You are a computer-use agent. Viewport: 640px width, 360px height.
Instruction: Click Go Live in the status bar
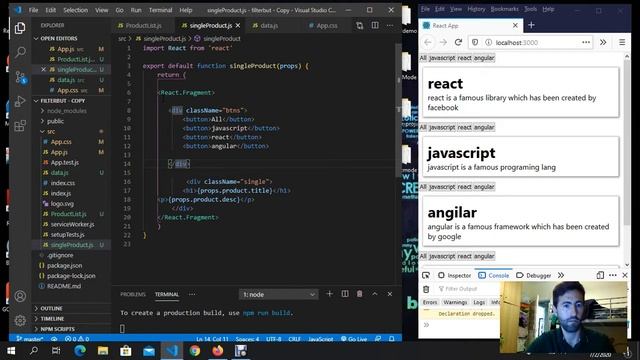(354, 339)
